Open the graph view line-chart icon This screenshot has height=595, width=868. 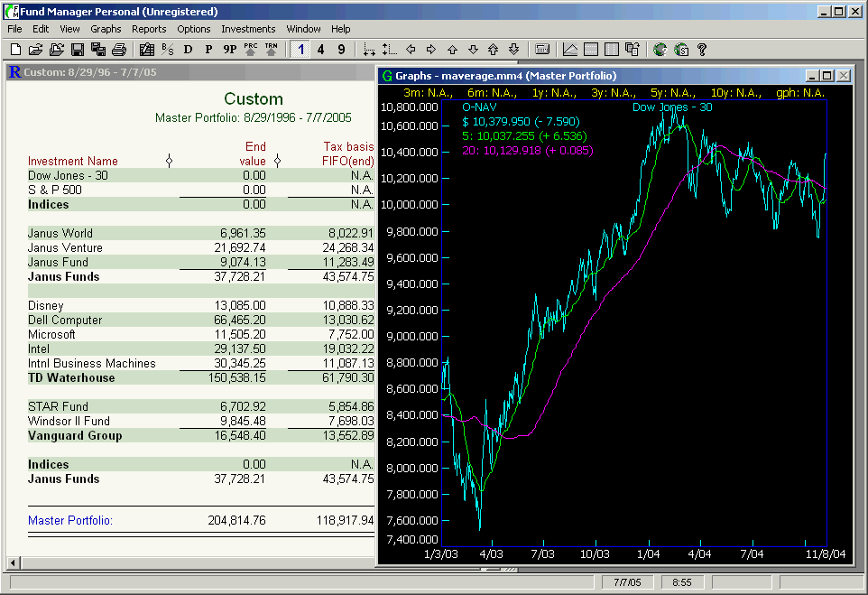click(x=570, y=49)
